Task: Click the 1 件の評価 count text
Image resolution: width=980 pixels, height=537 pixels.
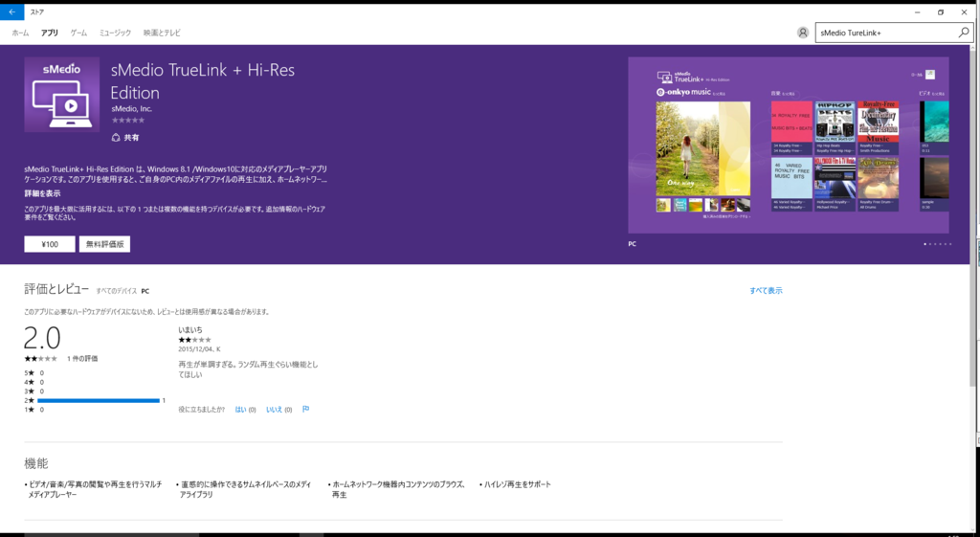Action: point(82,359)
